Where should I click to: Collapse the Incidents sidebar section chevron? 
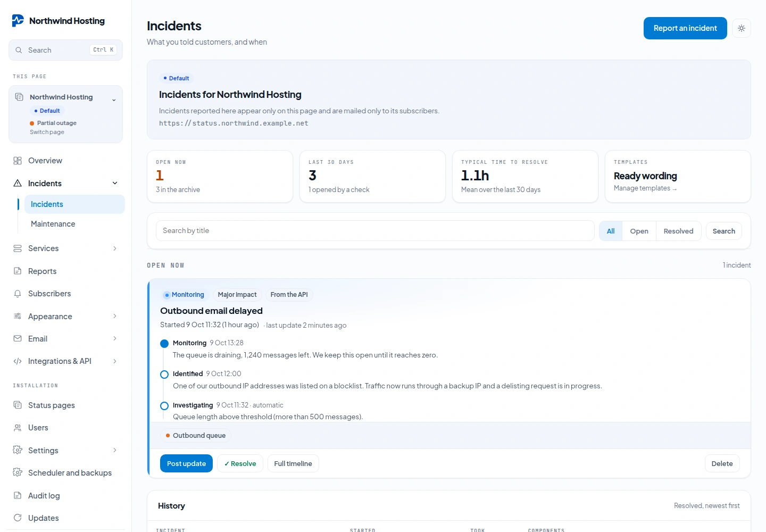[x=115, y=183]
